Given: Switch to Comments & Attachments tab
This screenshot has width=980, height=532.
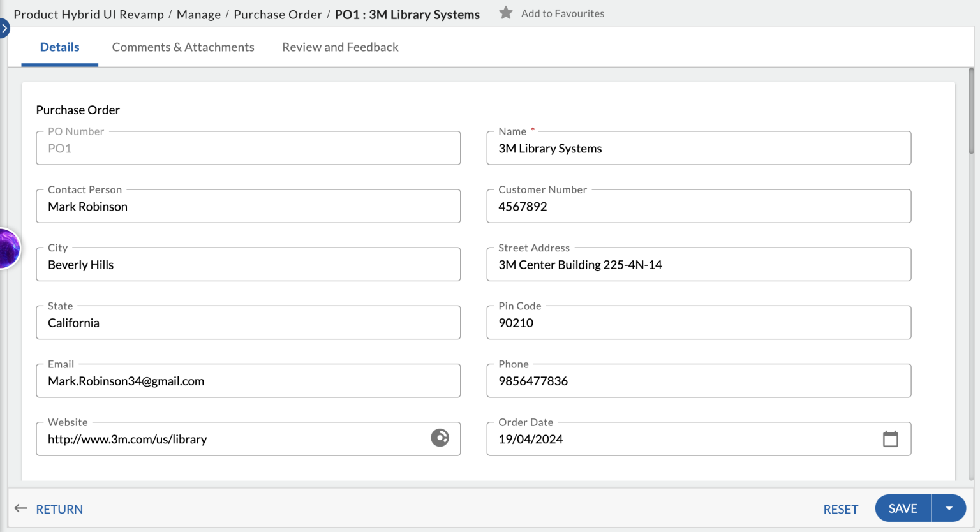Looking at the screenshot, I should (182, 47).
